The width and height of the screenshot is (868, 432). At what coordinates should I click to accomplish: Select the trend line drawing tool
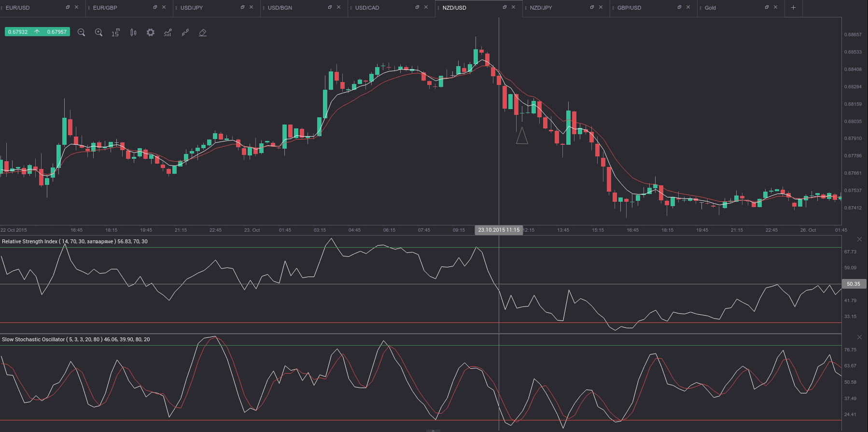[x=185, y=32]
